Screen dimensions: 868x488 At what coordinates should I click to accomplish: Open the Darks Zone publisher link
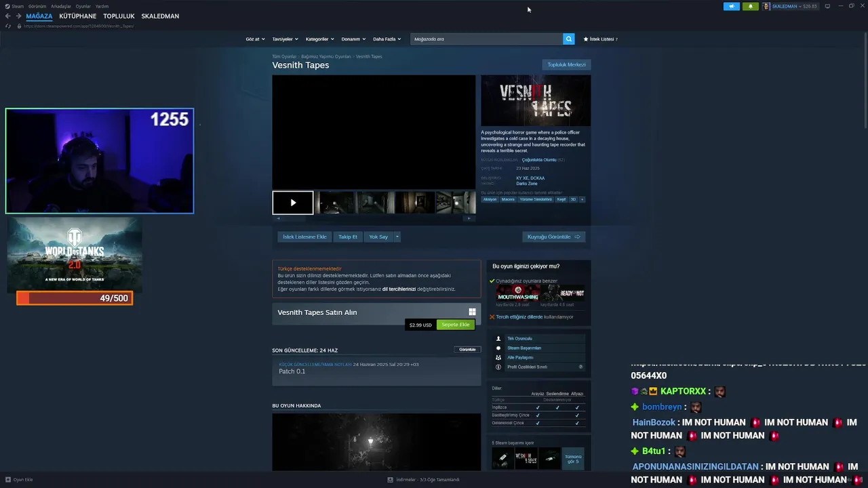[527, 184]
